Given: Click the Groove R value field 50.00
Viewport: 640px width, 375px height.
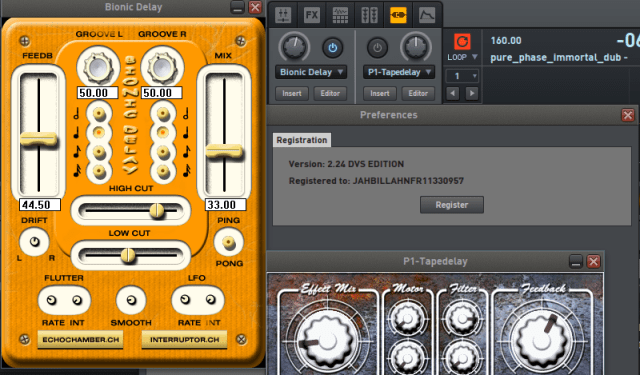Looking at the screenshot, I should coord(162,93).
